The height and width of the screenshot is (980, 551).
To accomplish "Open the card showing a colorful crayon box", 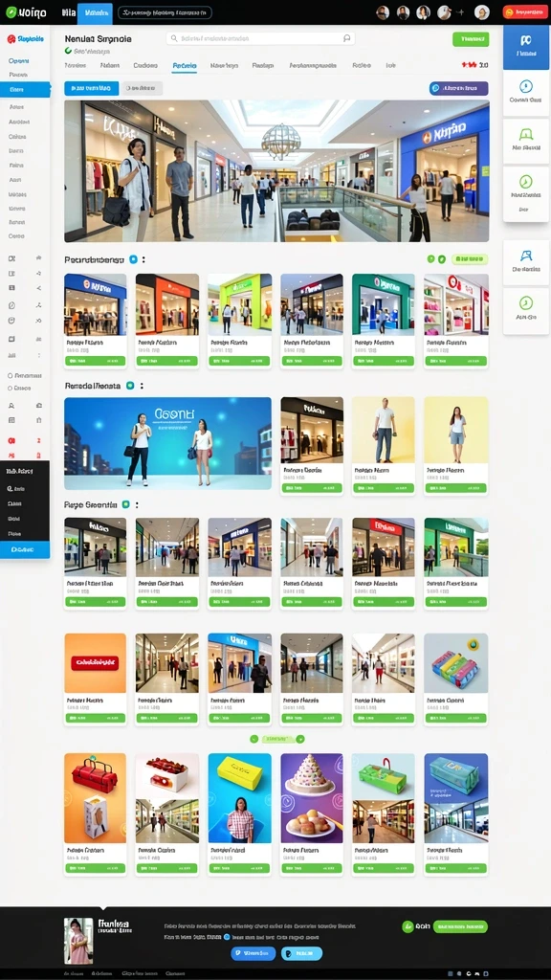I will tap(456, 679).
